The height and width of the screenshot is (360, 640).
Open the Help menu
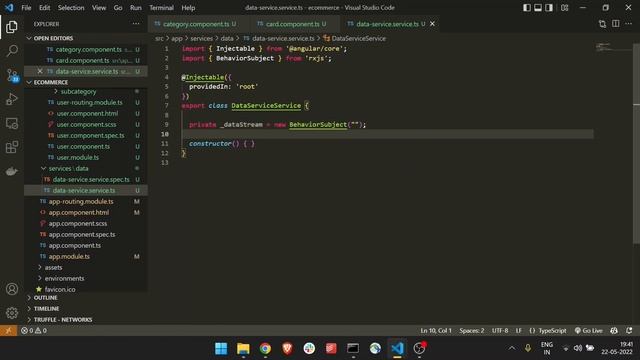click(188, 8)
